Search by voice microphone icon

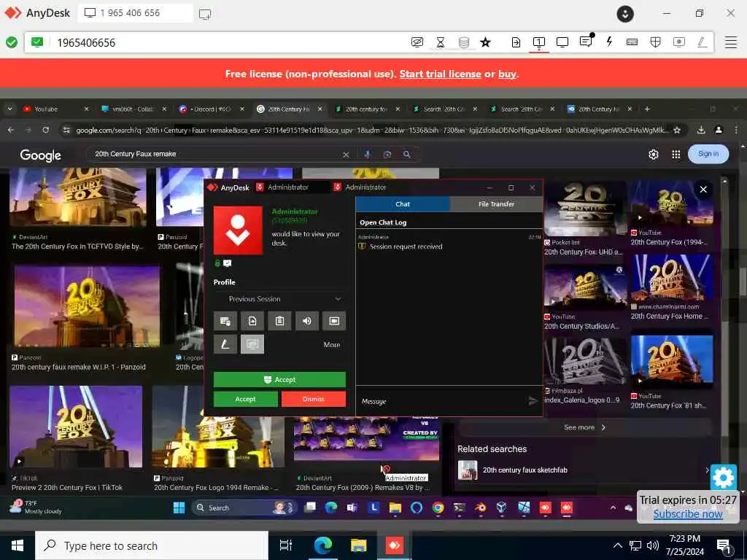click(368, 155)
